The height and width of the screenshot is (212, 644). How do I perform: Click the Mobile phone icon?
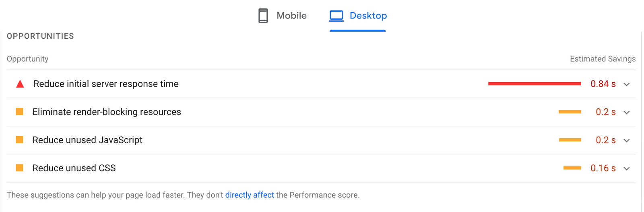[263, 16]
